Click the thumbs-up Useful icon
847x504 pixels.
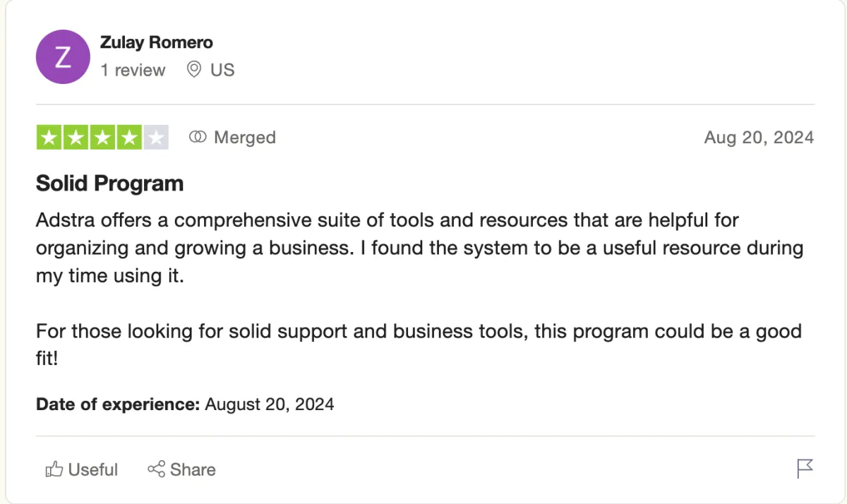click(54, 469)
